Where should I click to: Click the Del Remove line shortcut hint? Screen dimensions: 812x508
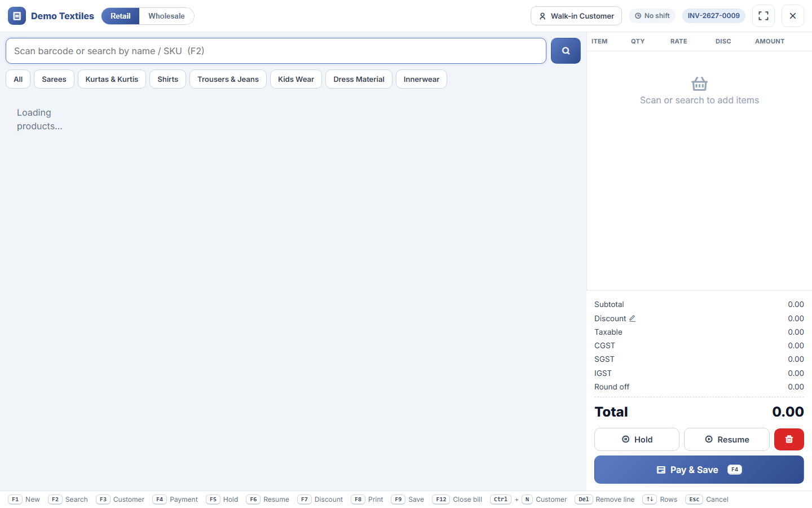point(604,500)
